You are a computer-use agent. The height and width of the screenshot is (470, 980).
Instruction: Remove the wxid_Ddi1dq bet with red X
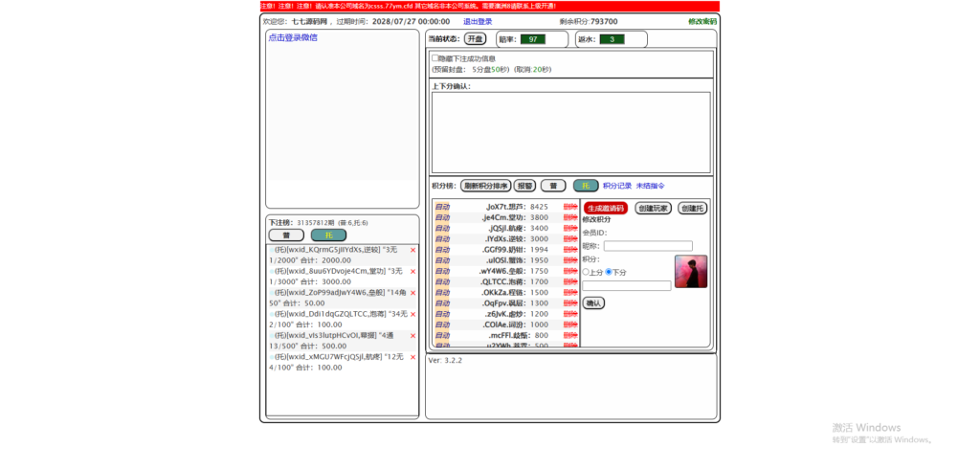click(x=412, y=314)
